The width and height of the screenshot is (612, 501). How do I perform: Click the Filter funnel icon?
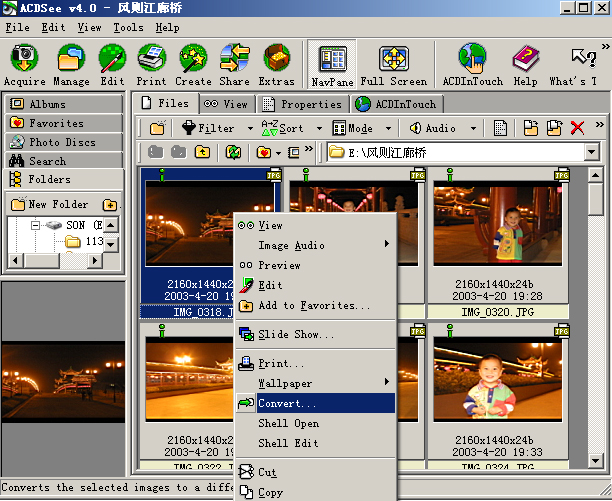coord(189,128)
